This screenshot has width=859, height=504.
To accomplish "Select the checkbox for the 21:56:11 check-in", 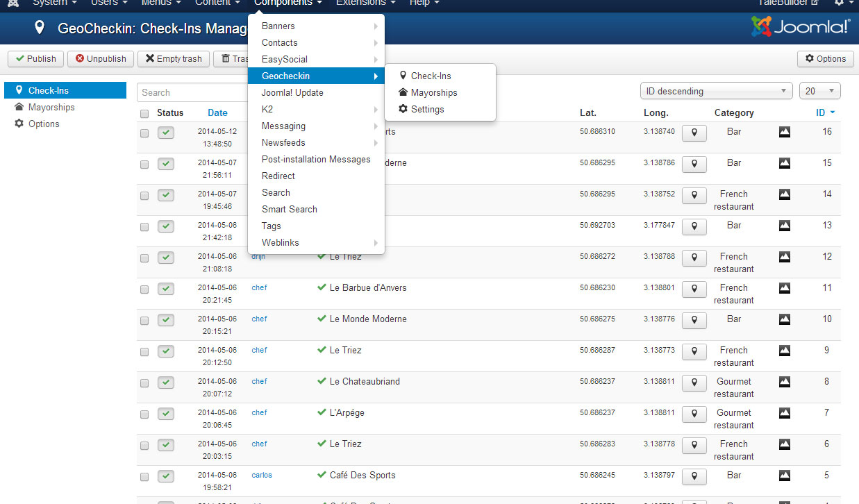I will (x=144, y=165).
